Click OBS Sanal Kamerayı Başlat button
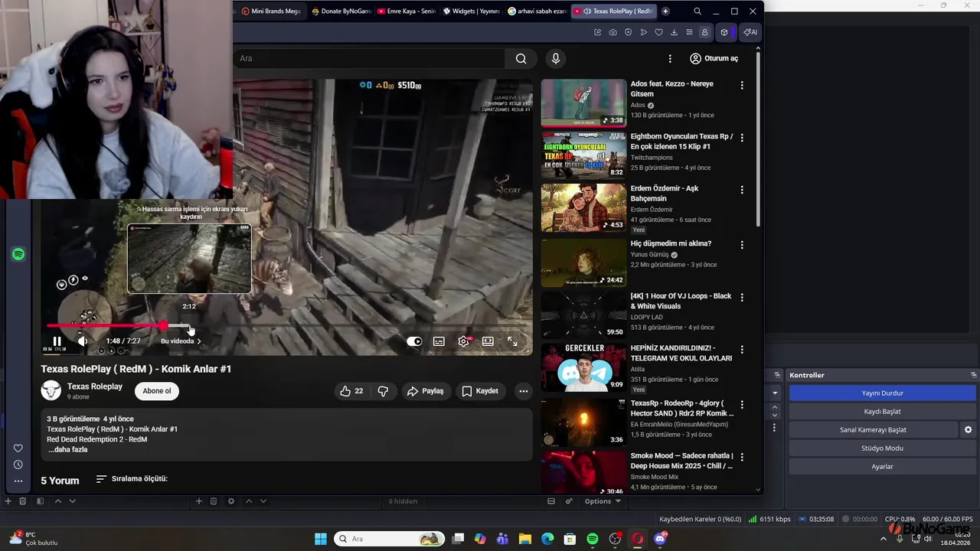 (874, 429)
